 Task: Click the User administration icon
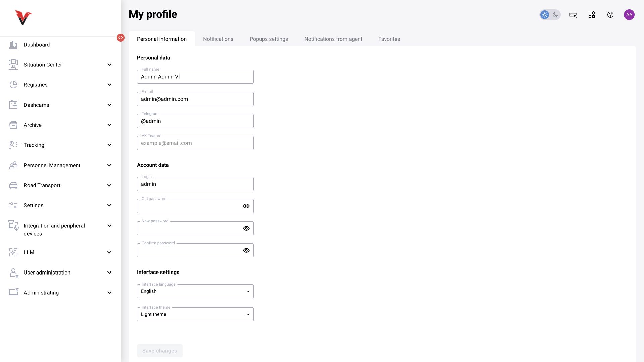pos(14,273)
